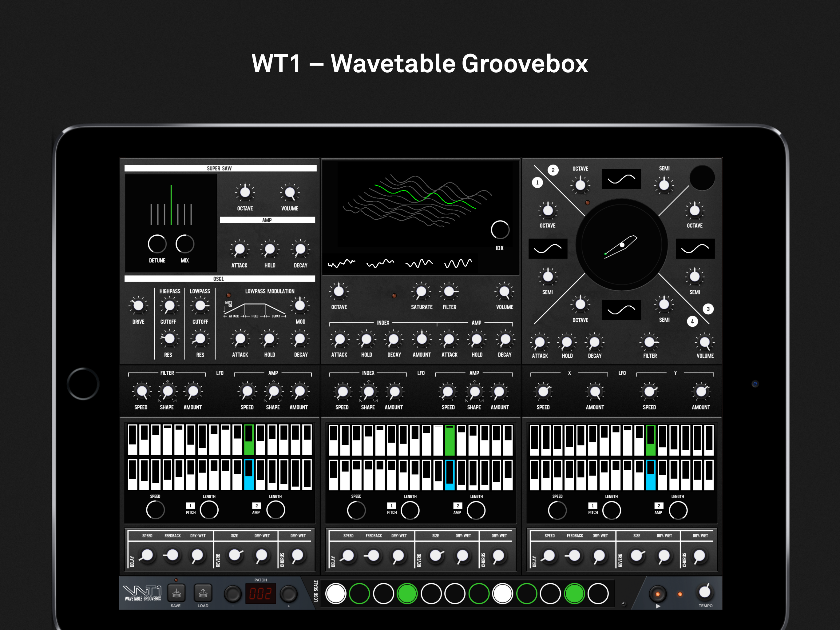Adjust the MIX dial in Super Saw

point(184,244)
